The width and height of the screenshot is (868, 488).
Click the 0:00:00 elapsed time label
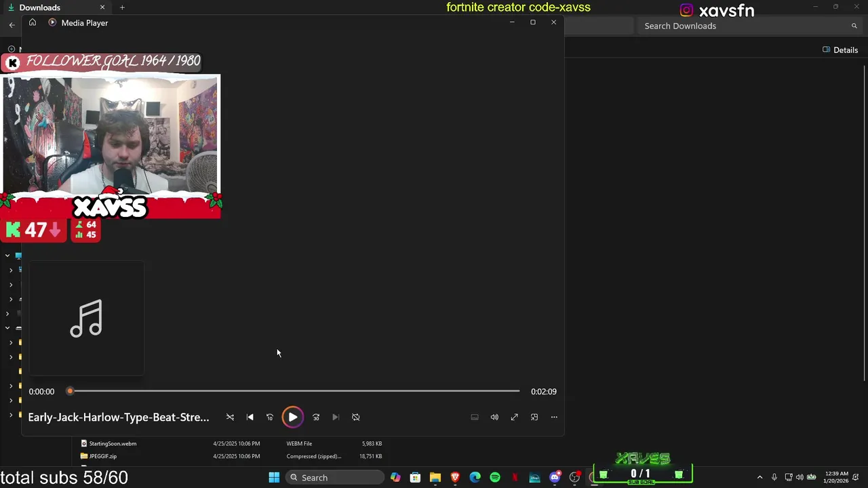click(x=41, y=392)
